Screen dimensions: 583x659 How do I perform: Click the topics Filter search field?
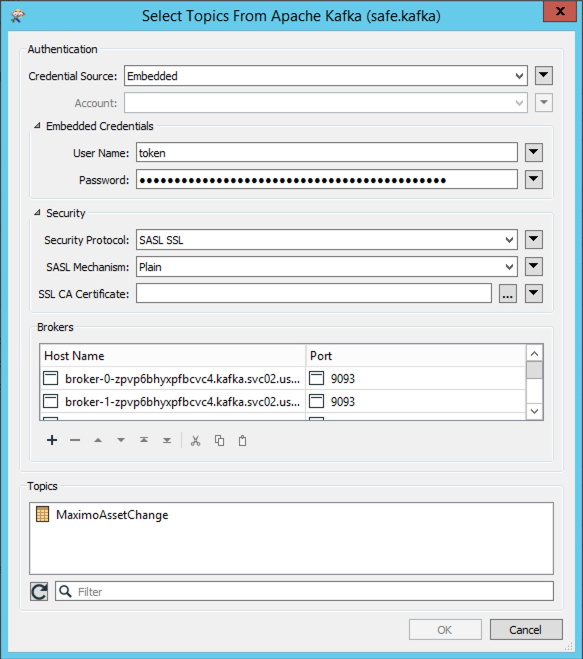point(304,591)
